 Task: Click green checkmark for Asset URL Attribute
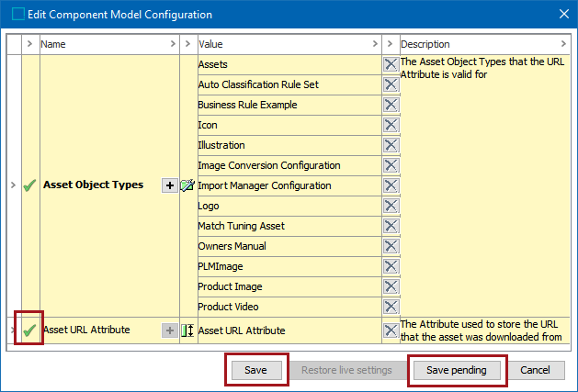29,330
